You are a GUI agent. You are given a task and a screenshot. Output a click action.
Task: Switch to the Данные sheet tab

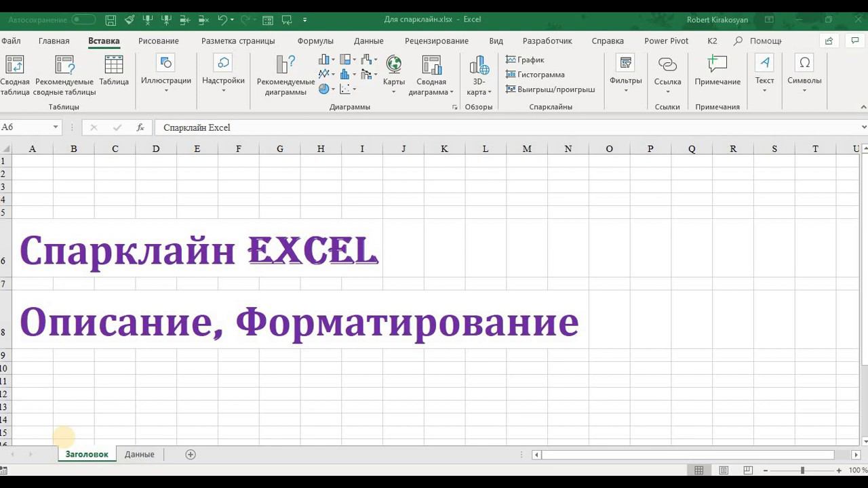click(x=140, y=454)
